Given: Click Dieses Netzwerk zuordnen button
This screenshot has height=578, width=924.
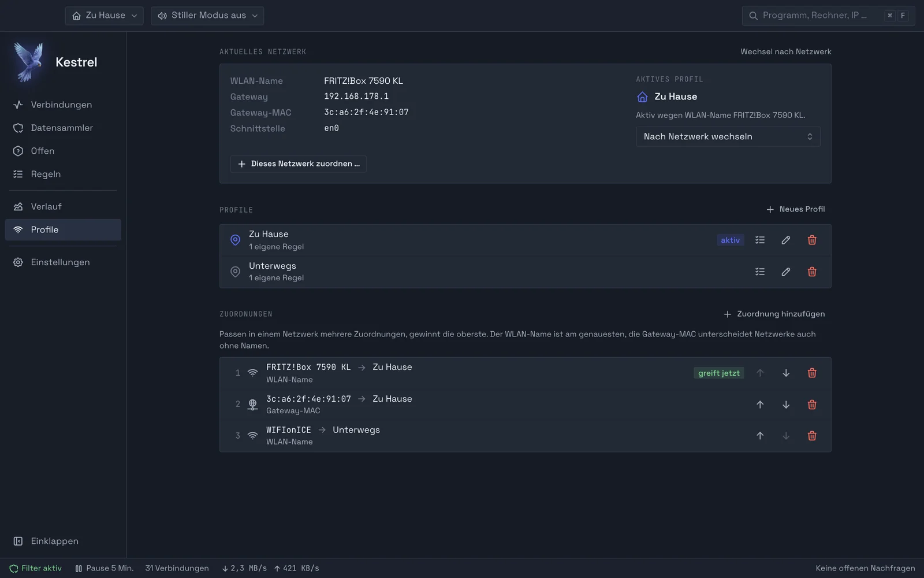Looking at the screenshot, I should pyautogui.click(x=298, y=164).
